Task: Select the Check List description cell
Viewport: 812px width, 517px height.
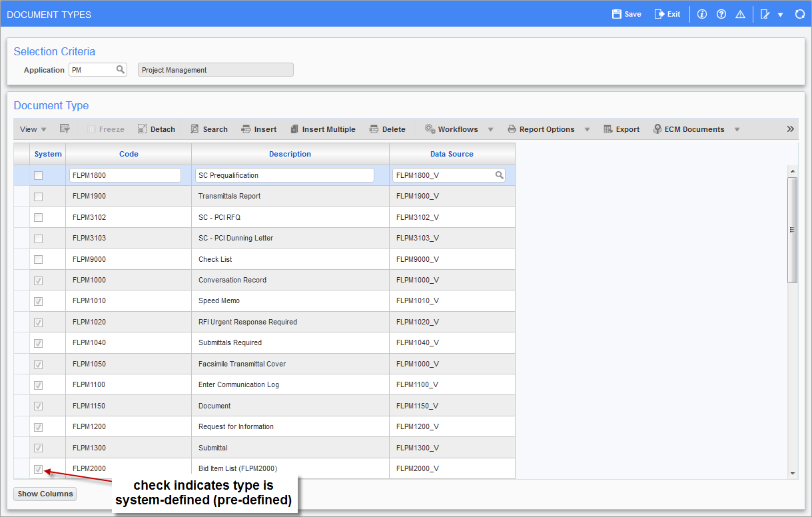Action: point(290,259)
